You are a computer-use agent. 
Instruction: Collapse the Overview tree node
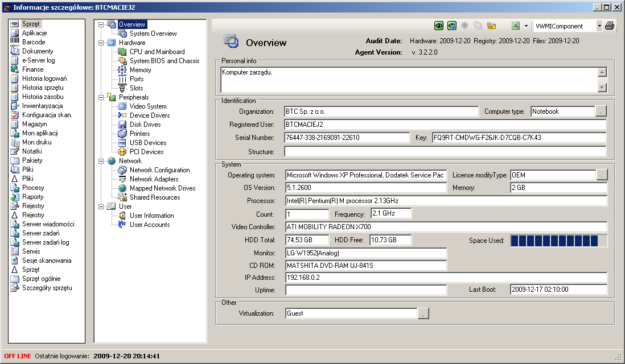[101, 24]
